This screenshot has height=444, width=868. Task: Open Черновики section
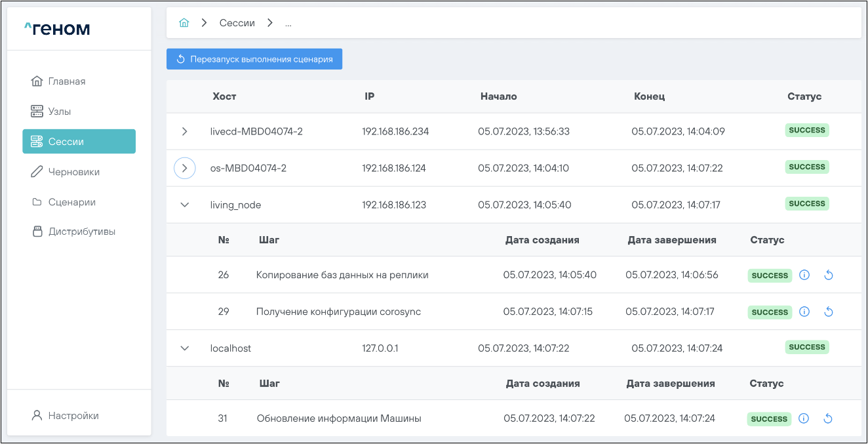coord(73,172)
